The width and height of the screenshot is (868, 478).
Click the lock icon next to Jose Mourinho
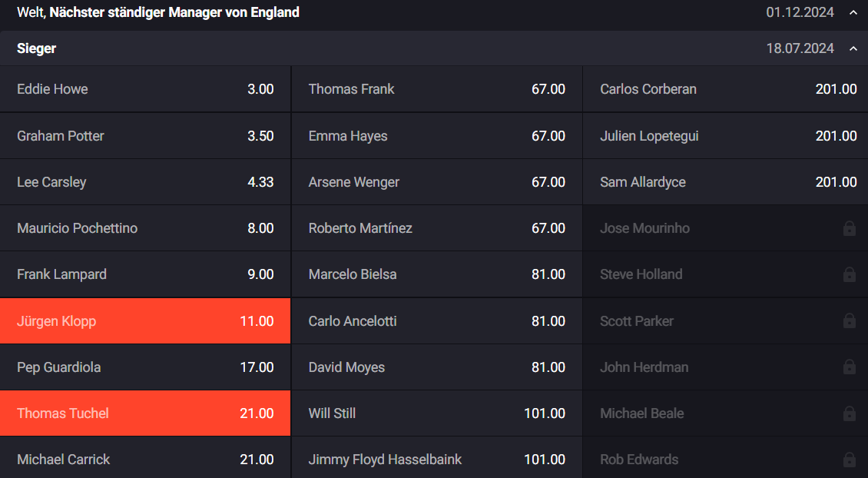pos(850,228)
